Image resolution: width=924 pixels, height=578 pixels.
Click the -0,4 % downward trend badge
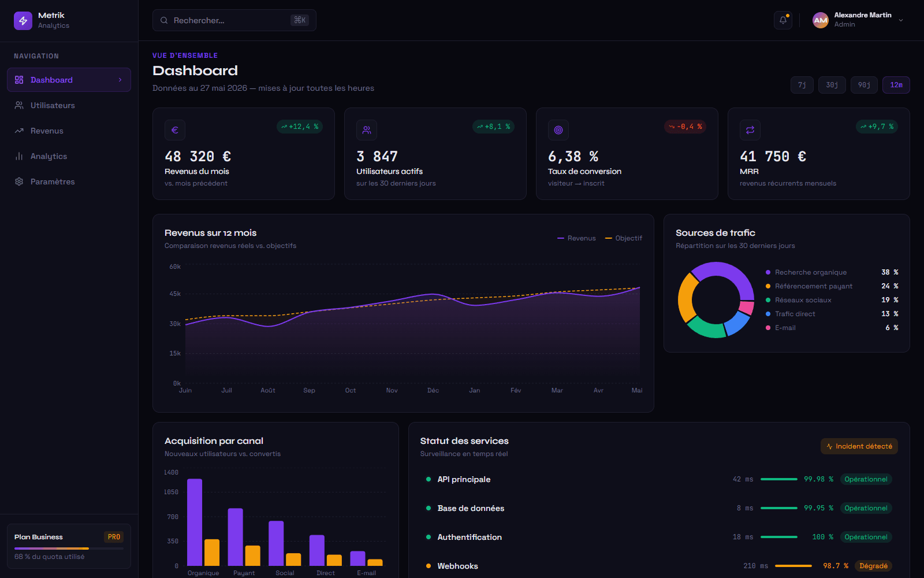click(685, 127)
